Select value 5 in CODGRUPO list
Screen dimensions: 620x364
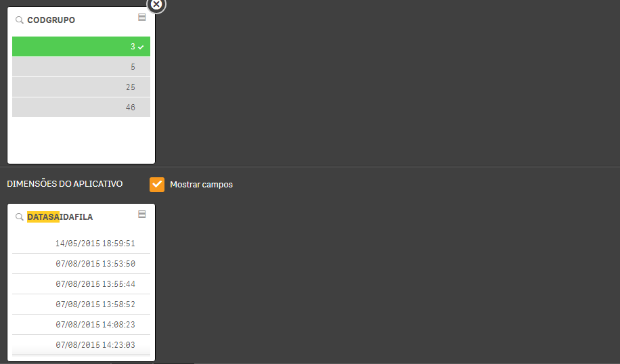coord(81,67)
